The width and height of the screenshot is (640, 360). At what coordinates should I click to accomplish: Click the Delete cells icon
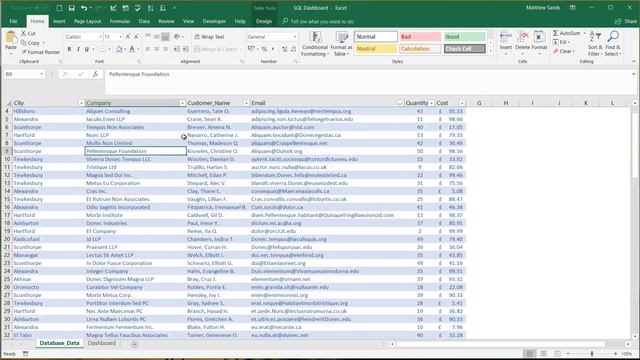[x=522, y=37]
